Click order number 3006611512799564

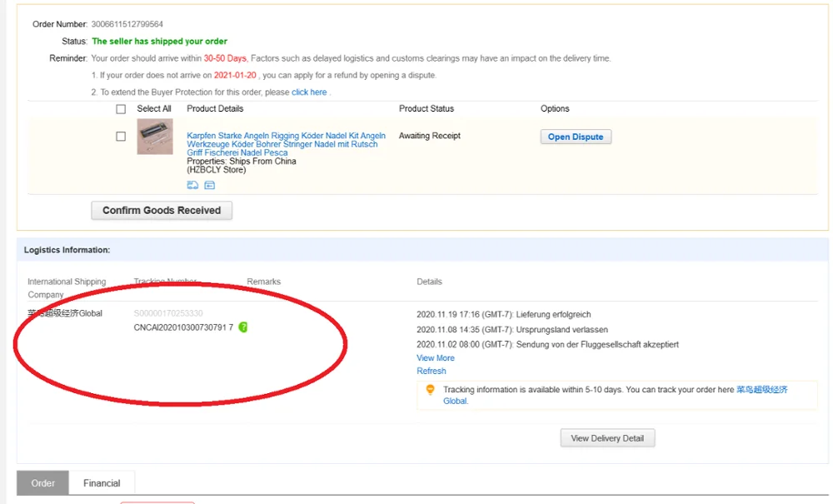pos(127,24)
